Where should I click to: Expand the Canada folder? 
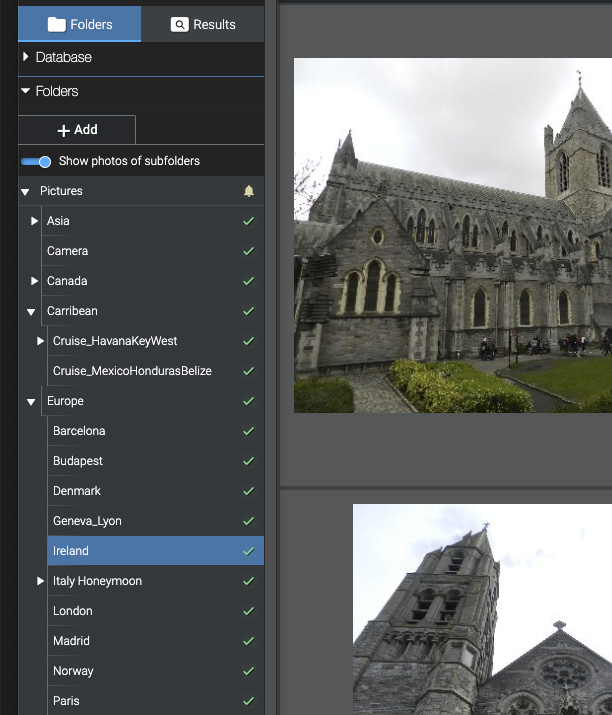[34, 281]
